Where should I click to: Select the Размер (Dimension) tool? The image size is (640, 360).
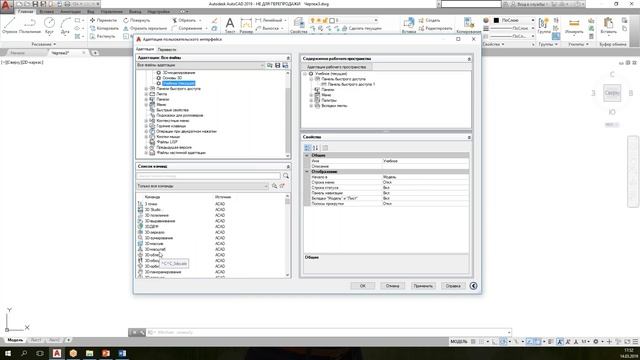246,25
